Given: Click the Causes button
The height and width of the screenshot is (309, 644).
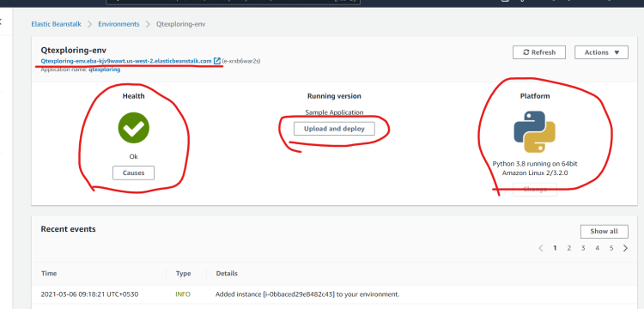Looking at the screenshot, I should (133, 173).
